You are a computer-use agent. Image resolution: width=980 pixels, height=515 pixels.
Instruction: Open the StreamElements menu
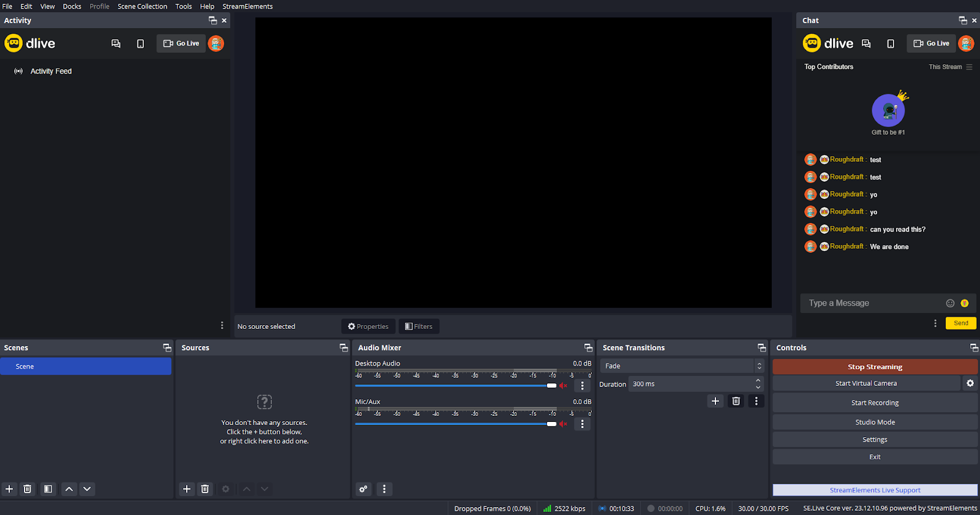247,6
